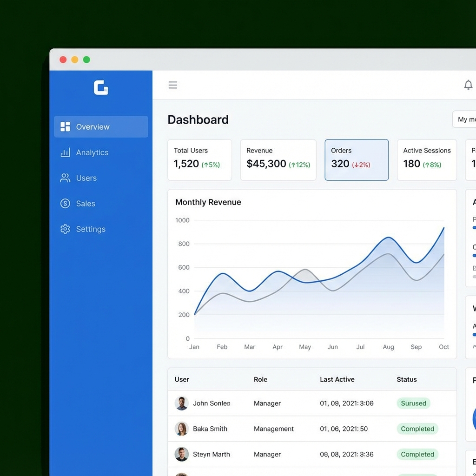Click the Analytics bar chart icon
The width and height of the screenshot is (476, 476).
(x=65, y=152)
